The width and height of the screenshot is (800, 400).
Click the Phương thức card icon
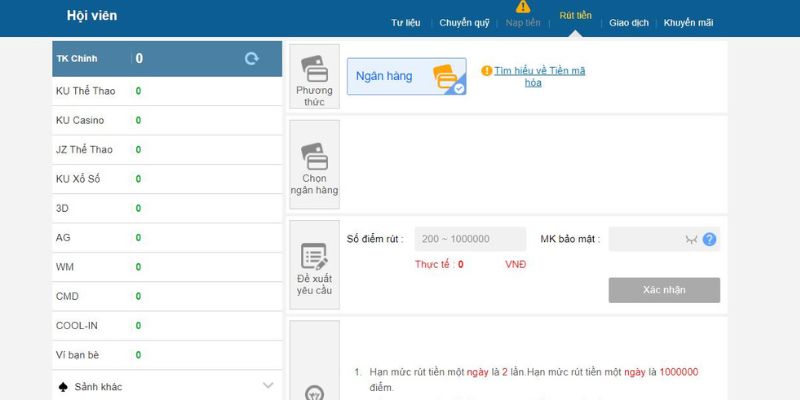click(314, 69)
